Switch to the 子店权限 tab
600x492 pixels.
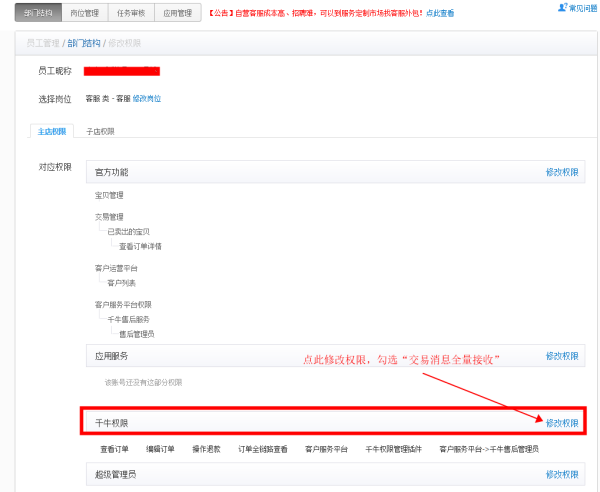[100, 131]
